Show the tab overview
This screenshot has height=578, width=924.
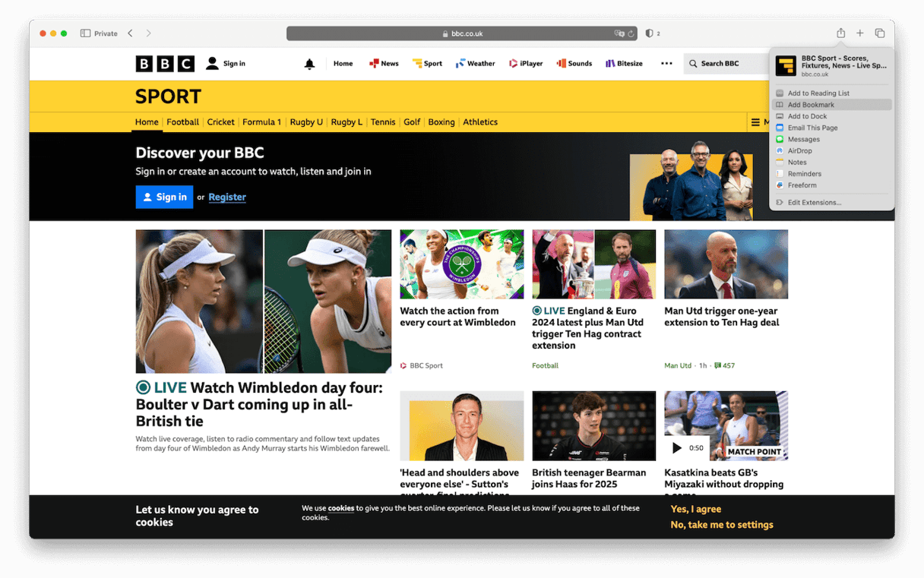tap(880, 33)
